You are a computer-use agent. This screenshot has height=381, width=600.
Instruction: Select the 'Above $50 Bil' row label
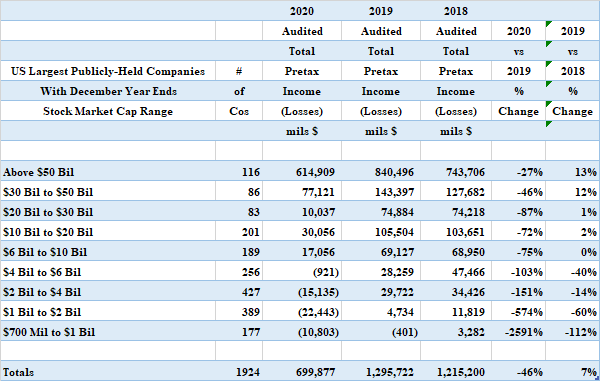tap(38, 172)
